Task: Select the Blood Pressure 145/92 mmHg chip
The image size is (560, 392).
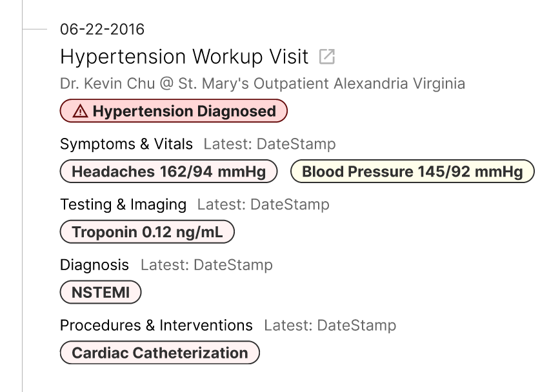Action: tap(412, 171)
